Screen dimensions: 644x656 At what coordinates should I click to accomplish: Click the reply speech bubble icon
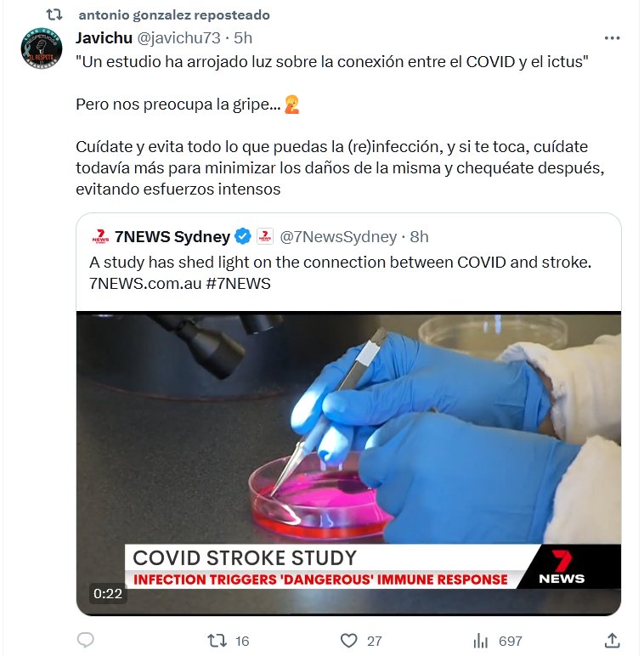(x=86, y=640)
